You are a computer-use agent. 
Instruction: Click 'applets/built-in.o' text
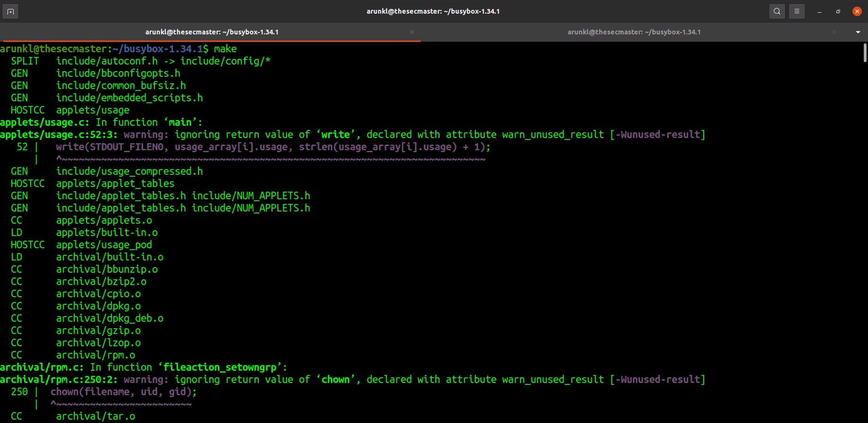pos(107,233)
